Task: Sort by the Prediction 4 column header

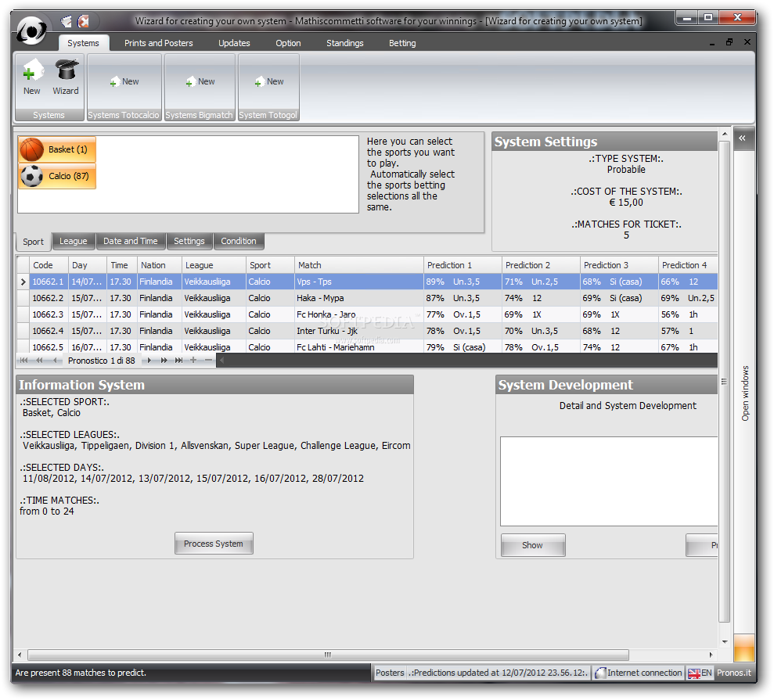Action: click(x=688, y=265)
